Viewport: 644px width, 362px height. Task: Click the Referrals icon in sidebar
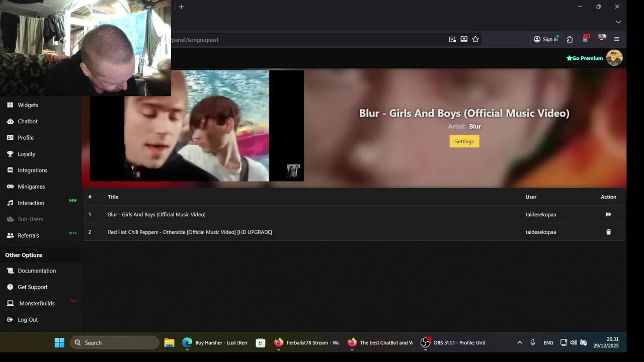pyautogui.click(x=10, y=235)
